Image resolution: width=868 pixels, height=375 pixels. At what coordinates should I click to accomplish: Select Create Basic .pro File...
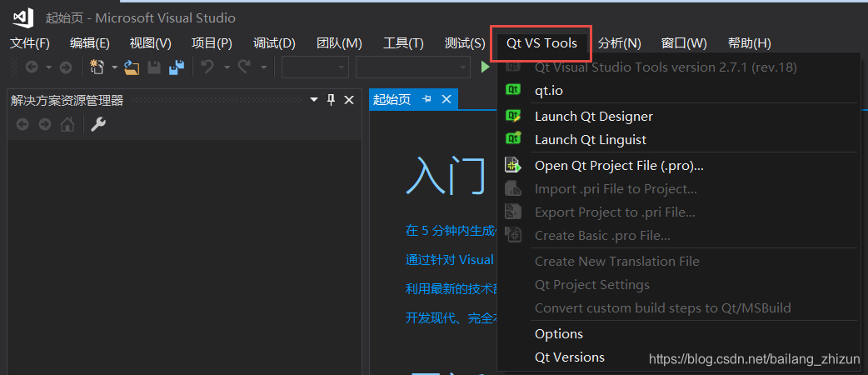coord(679,235)
